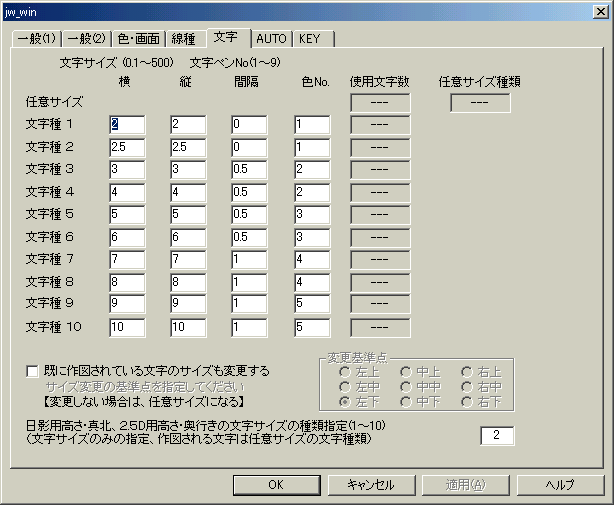The height and width of the screenshot is (505, 614).
Task: Edit the 縦 value for 文字種 7
Action: pos(188,260)
